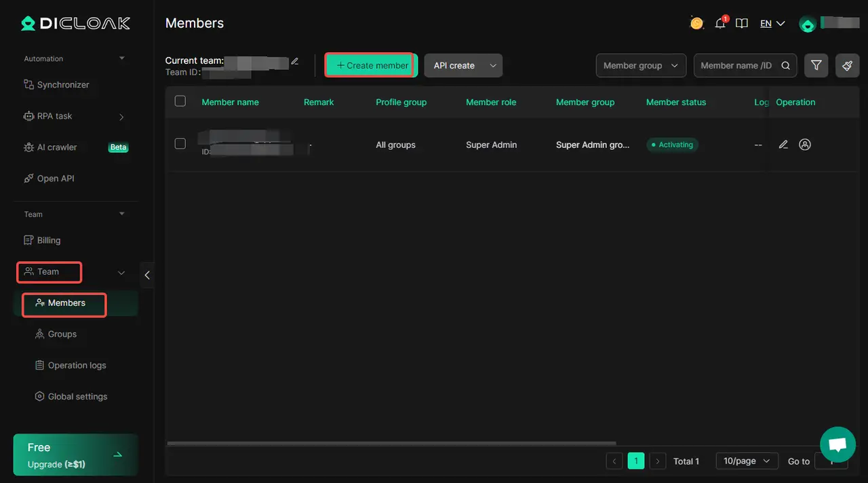Viewport: 868px width, 483px height.
Task: Open the live chat support bubble
Action: pos(837,444)
